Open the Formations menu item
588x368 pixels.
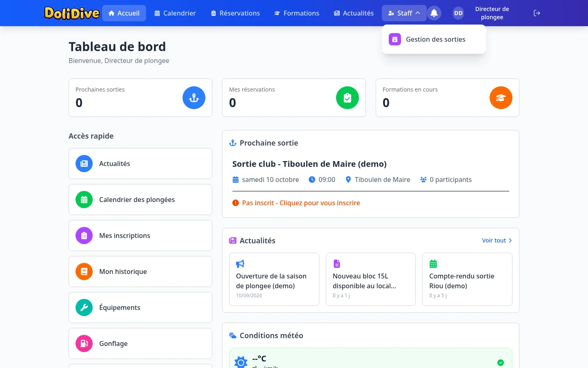297,13
